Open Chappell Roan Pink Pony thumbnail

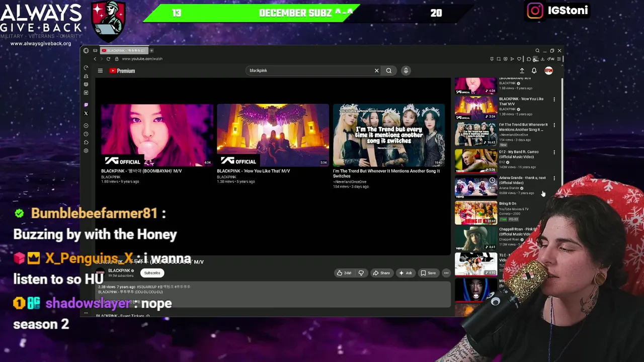point(475,238)
